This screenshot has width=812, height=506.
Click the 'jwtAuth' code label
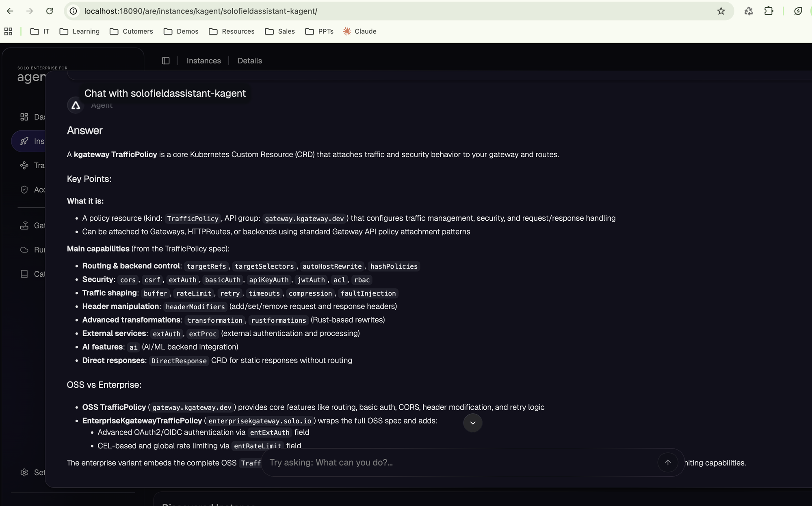click(x=311, y=280)
